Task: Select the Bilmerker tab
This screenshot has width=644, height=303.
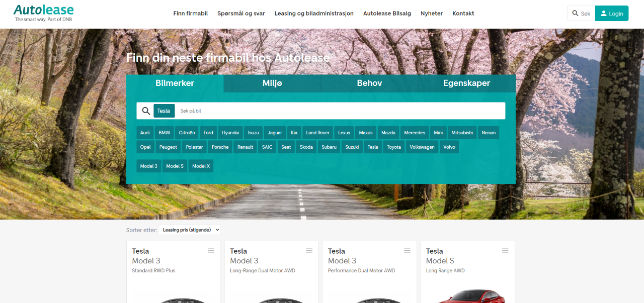Action: [x=175, y=83]
